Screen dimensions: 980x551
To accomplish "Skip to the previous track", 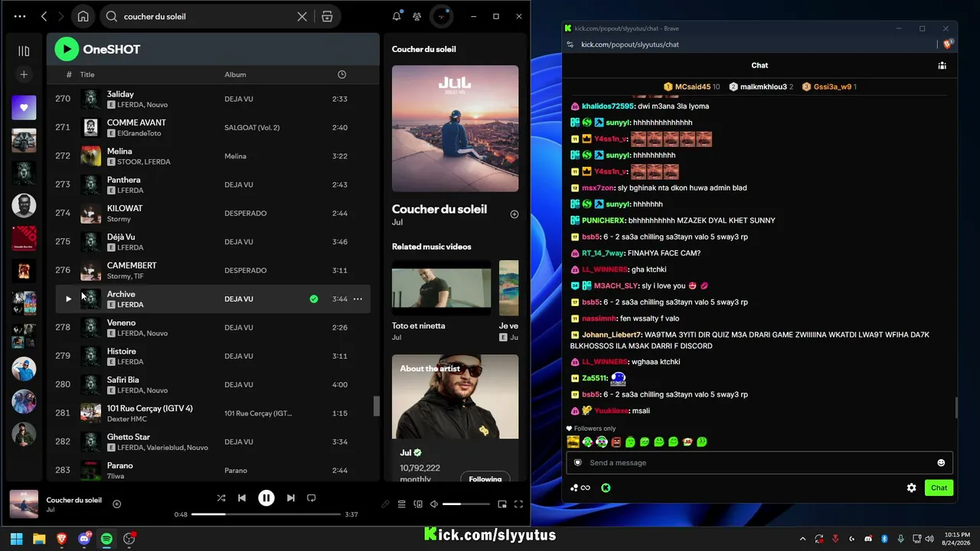I will point(242,498).
